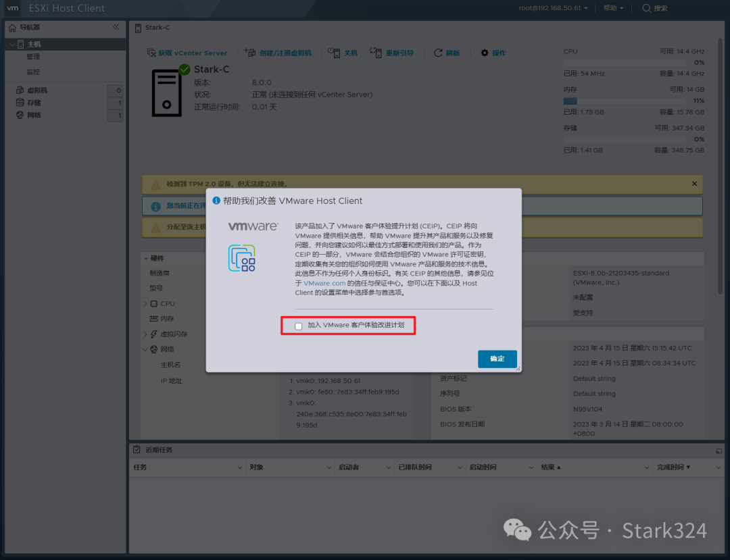Open 监控 under the host node
This screenshot has width=730, height=560.
point(33,72)
